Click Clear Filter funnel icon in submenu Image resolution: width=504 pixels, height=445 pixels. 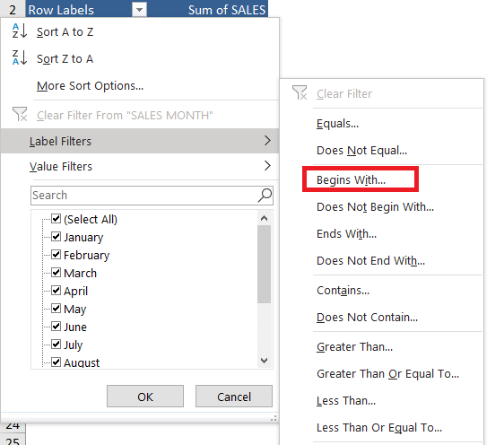point(300,93)
